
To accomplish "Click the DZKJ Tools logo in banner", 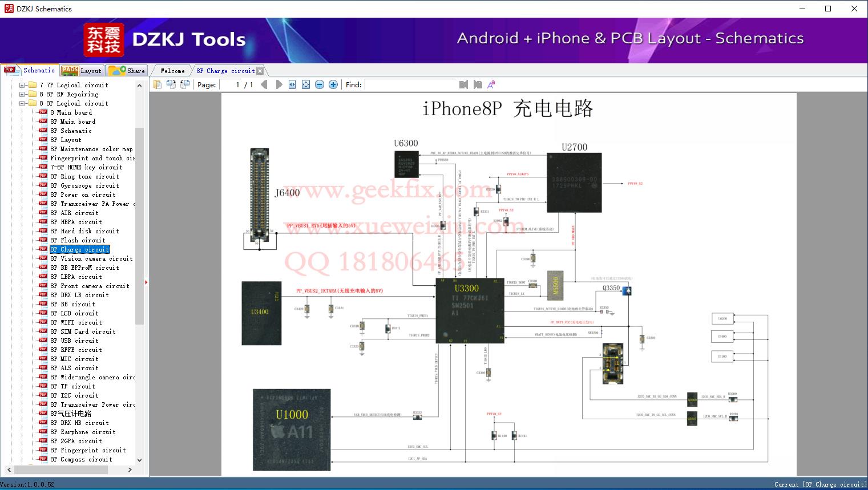I will pos(165,39).
